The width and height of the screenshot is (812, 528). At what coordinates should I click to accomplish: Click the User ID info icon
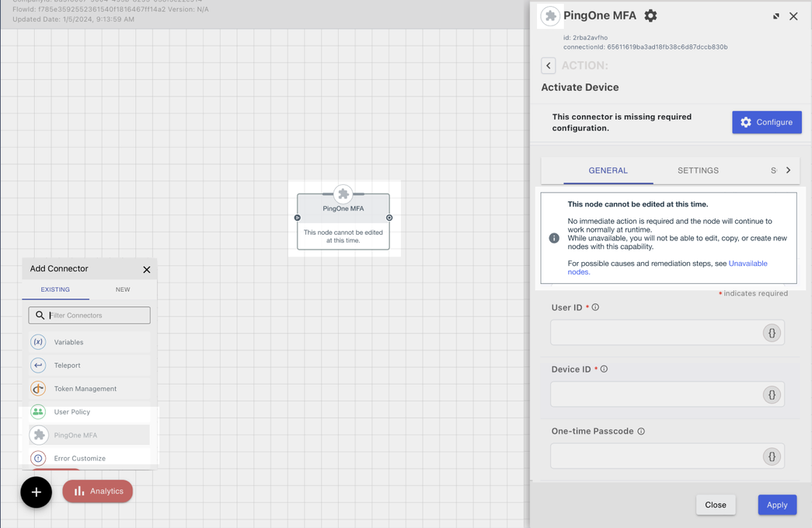(x=595, y=307)
